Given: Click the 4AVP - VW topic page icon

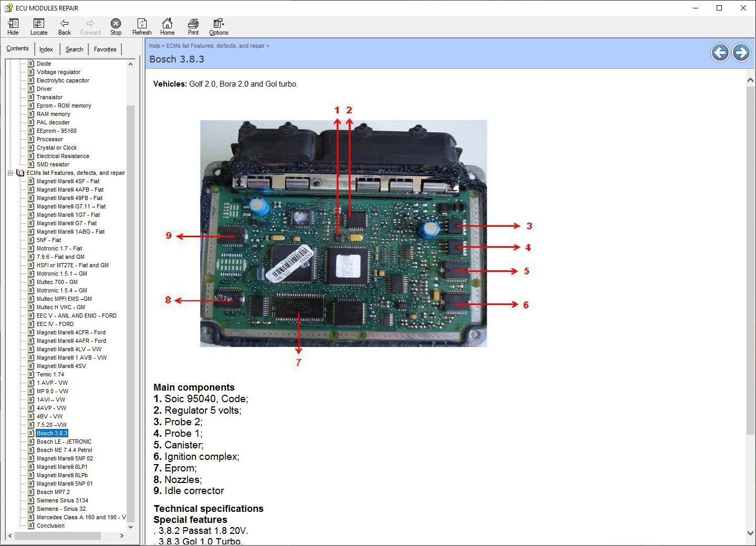Looking at the screenshot, I should [31, 408].
